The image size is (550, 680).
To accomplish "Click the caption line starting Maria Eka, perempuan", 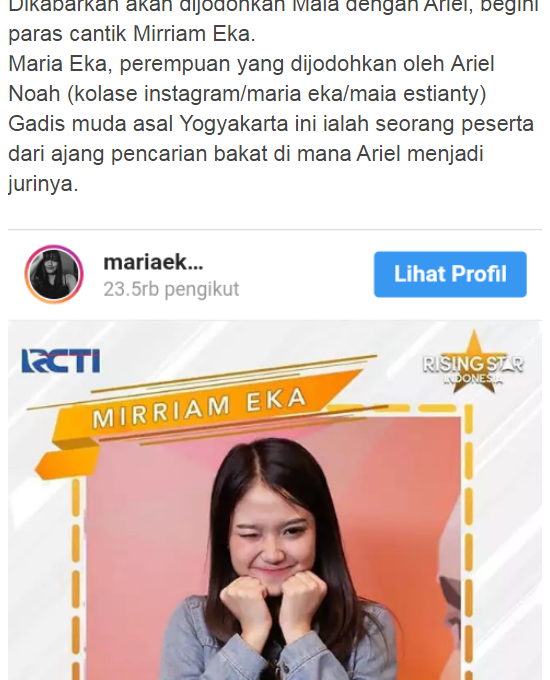I will [x=252, y=64].
